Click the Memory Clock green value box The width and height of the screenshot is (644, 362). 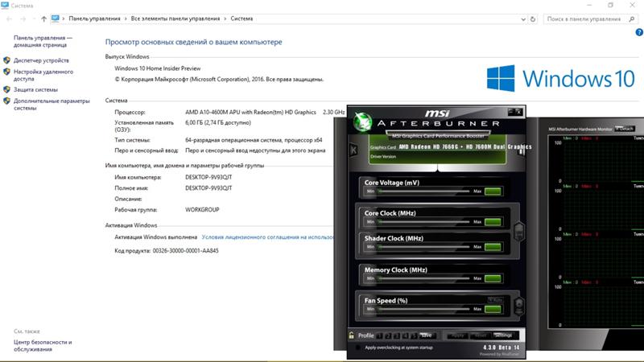tap(493, 278)
